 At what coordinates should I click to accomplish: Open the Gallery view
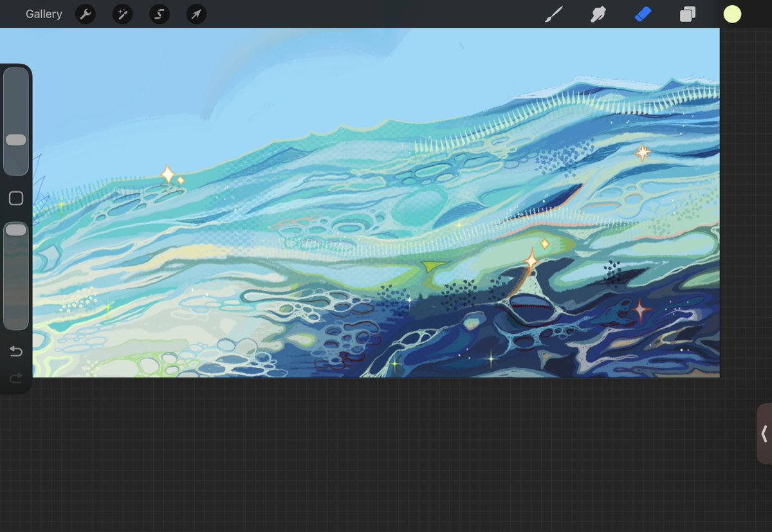tap(44, 14)
